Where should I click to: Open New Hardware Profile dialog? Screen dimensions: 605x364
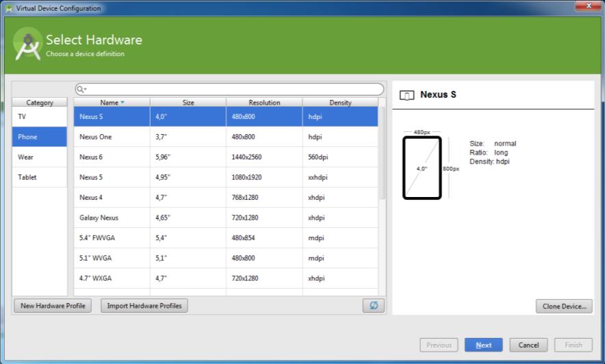[53, 306]
